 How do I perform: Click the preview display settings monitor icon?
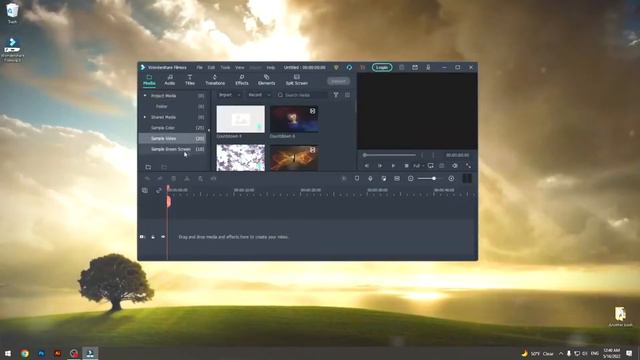click(x=431, y=166)
